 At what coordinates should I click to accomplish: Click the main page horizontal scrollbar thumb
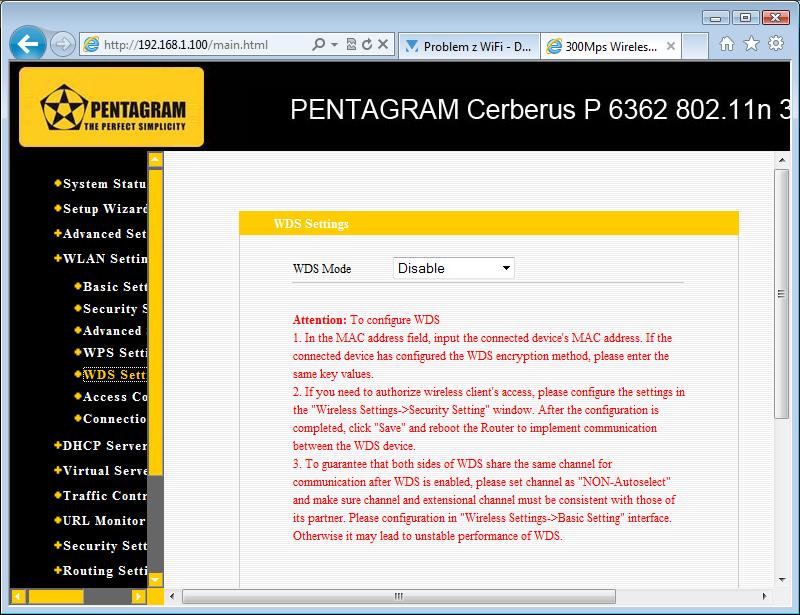(x=399, y=596)
